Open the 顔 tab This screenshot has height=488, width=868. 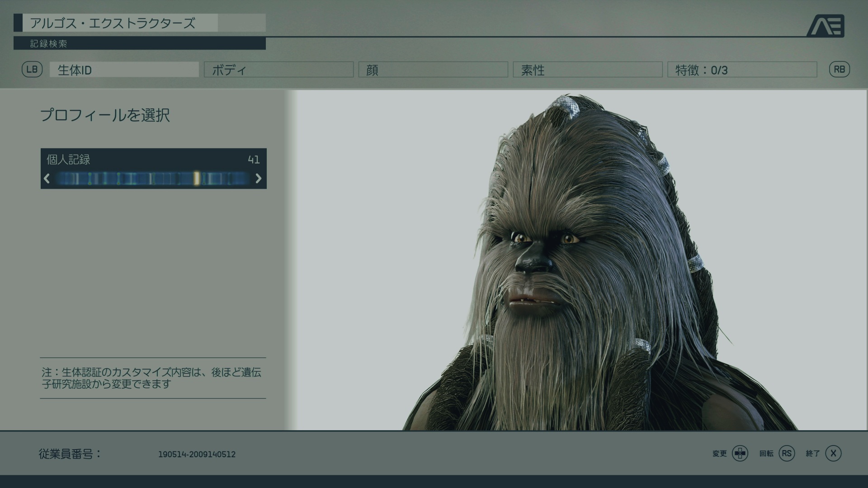pos(434,70)
